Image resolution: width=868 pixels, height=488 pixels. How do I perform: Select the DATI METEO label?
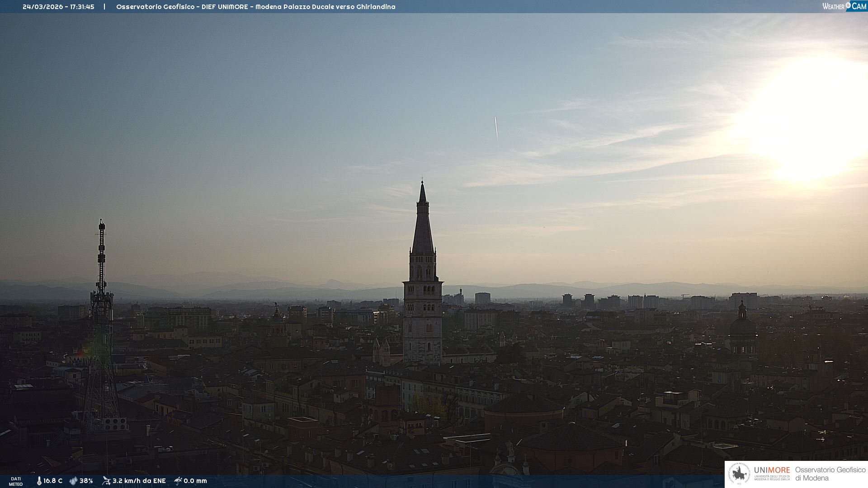coord(16,481)
